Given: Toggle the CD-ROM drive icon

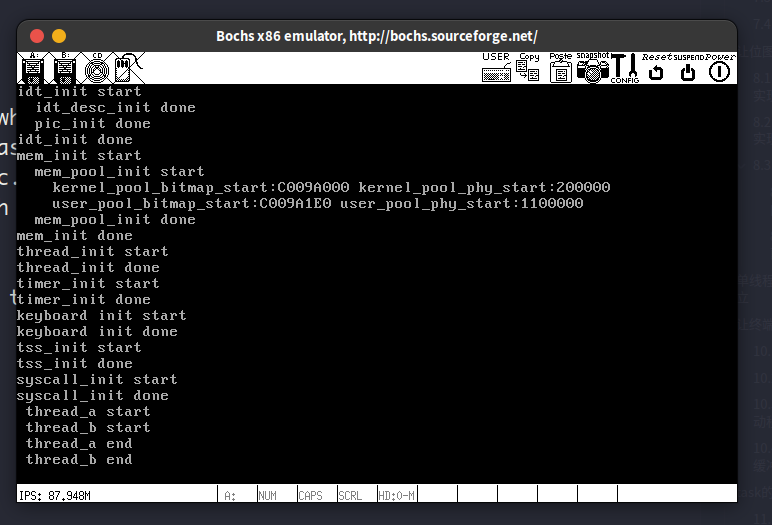Looking at the screenshot, I should tap(97, 68).
